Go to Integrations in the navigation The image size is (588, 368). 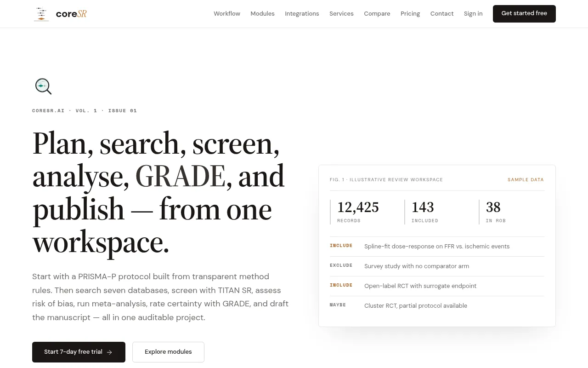[x=302, y=14]
